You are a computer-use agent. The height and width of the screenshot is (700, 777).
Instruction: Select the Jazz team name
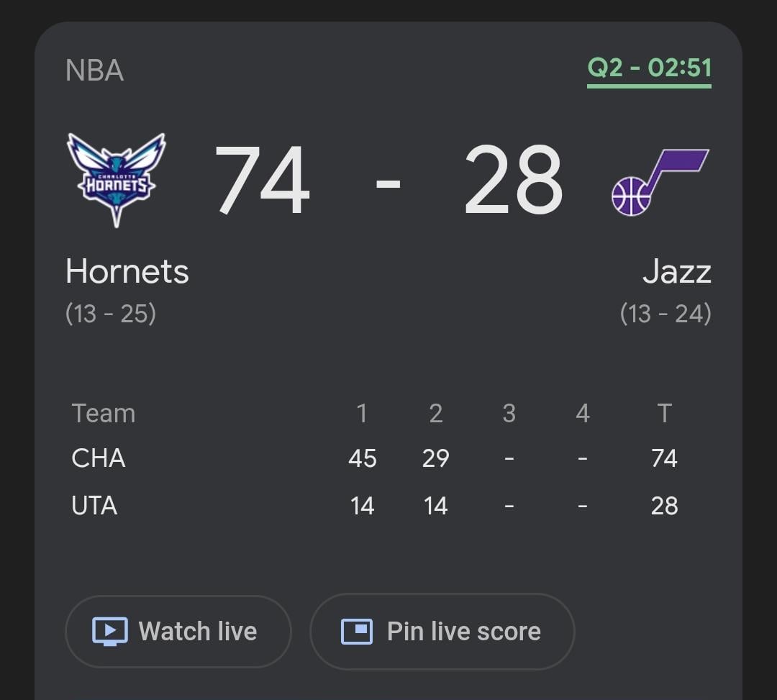(678, 272)
